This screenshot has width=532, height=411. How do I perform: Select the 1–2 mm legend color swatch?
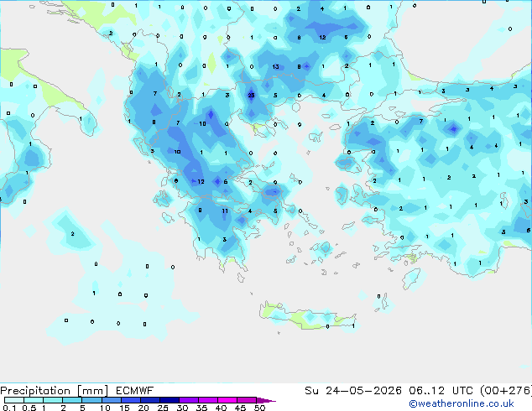pos(53,400)
